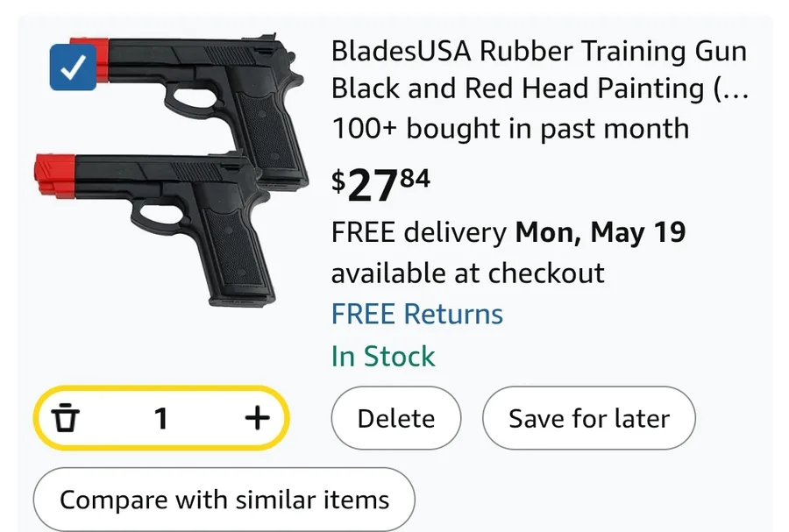
Task: Click the available at checkout text
Action: point(468,273)
